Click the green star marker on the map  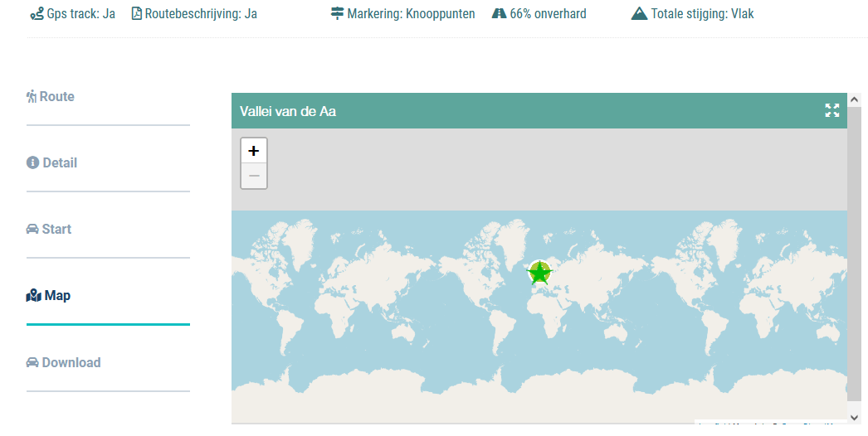(539, 272)
